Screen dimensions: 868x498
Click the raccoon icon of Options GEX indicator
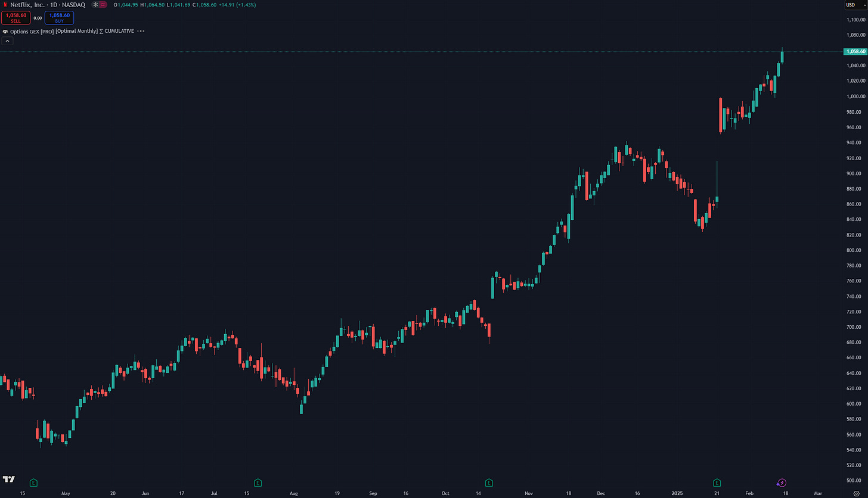5,31
